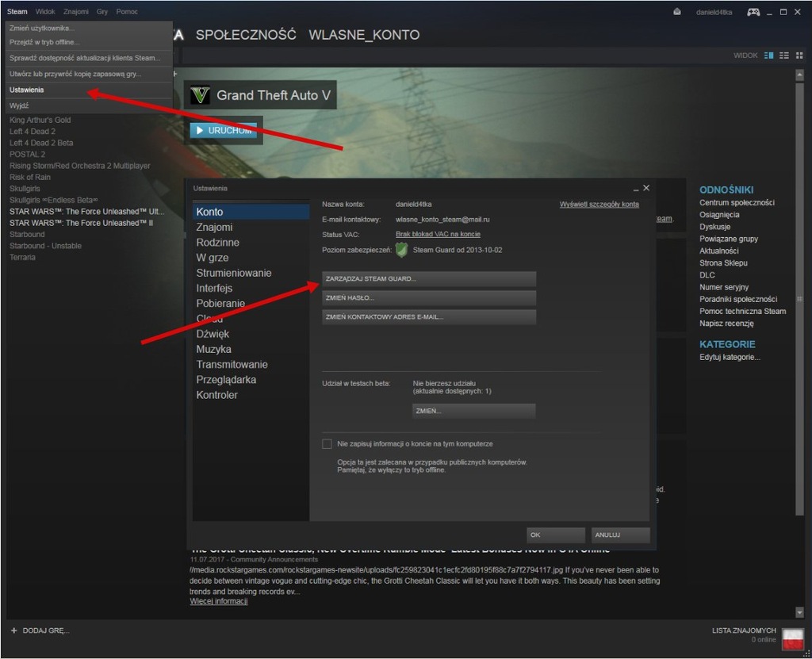Screen dimensions: 812x659
Task: Open Przeglądarka settings category
Action: (251, 380)
